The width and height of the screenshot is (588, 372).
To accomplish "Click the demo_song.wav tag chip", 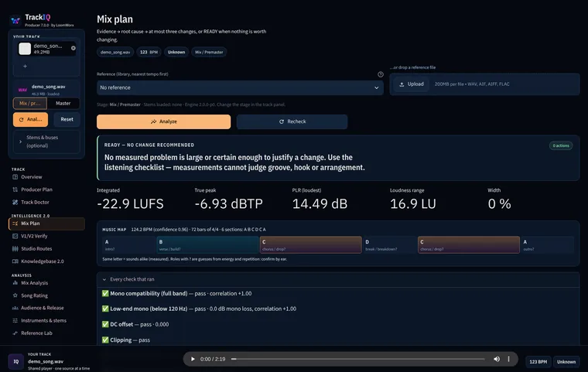I will tap(115, 52).
